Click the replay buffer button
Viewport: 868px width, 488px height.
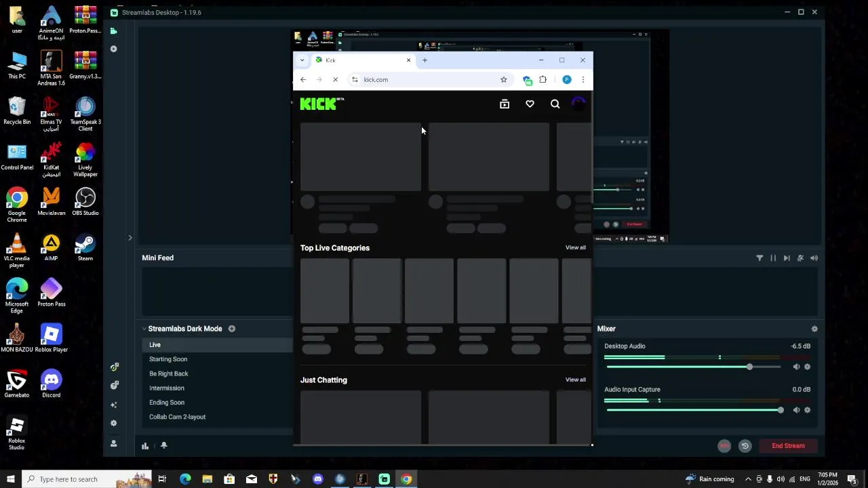(745, 445)
